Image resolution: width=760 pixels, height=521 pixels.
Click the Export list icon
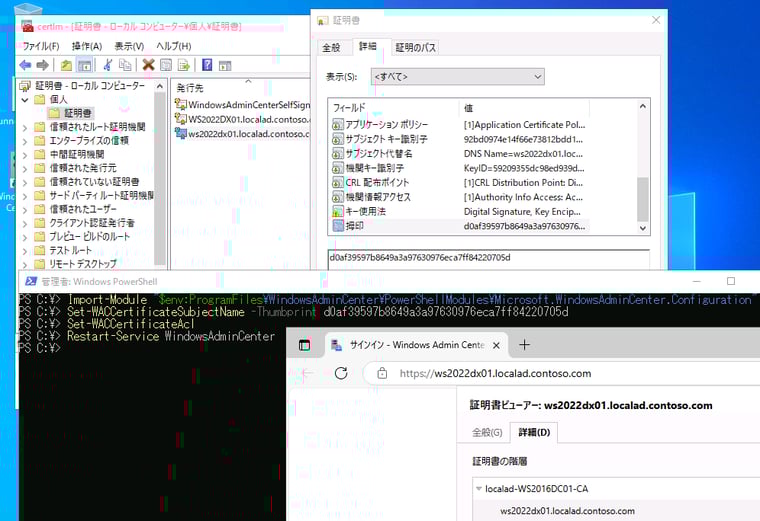coord(184,64)
